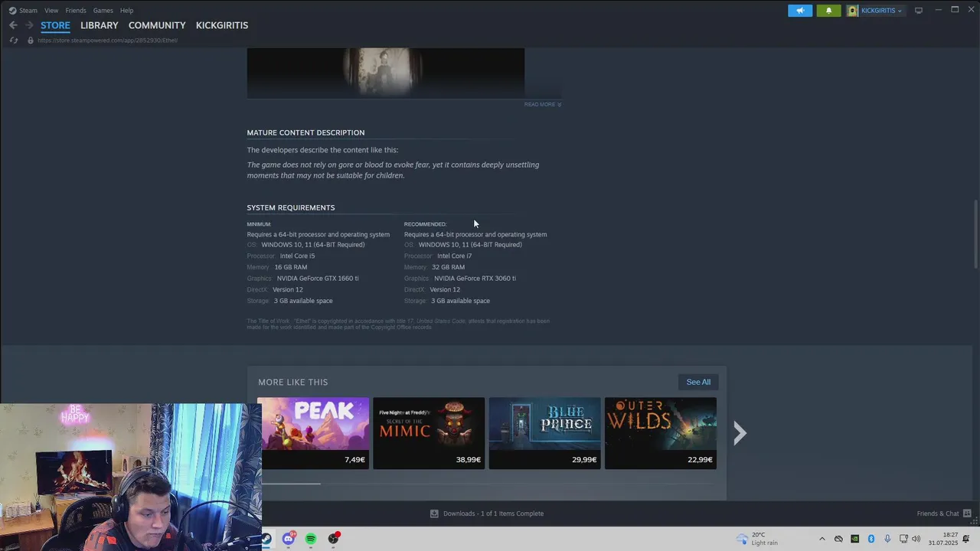Open the announcements megaphone button

[800, 11]
